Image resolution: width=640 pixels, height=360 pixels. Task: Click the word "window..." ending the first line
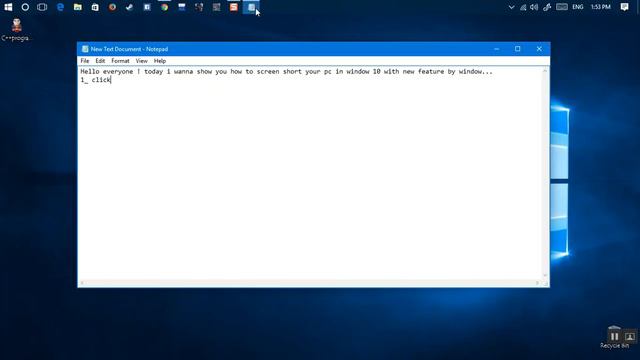click(x=476, y=71)
